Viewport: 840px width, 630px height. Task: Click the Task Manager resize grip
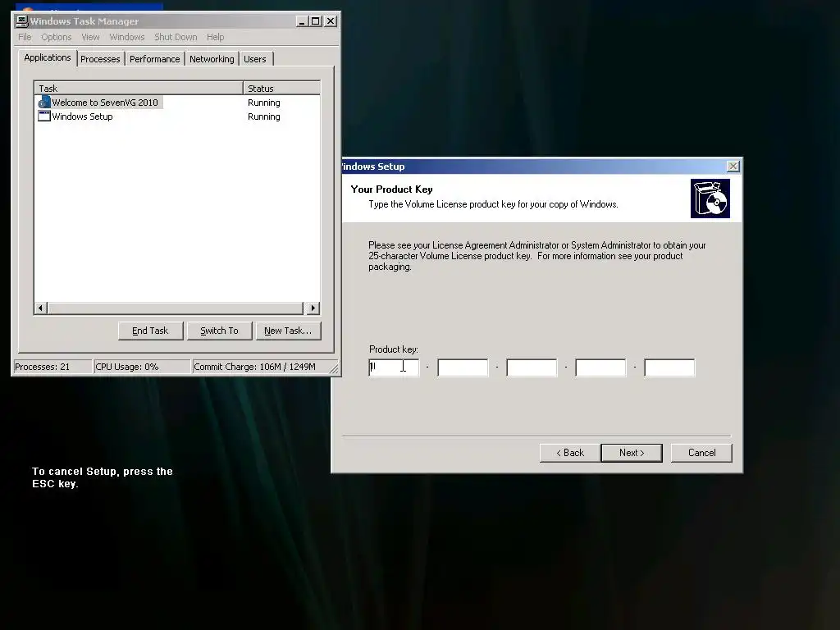pyautogui.click(x=334, y=368)
